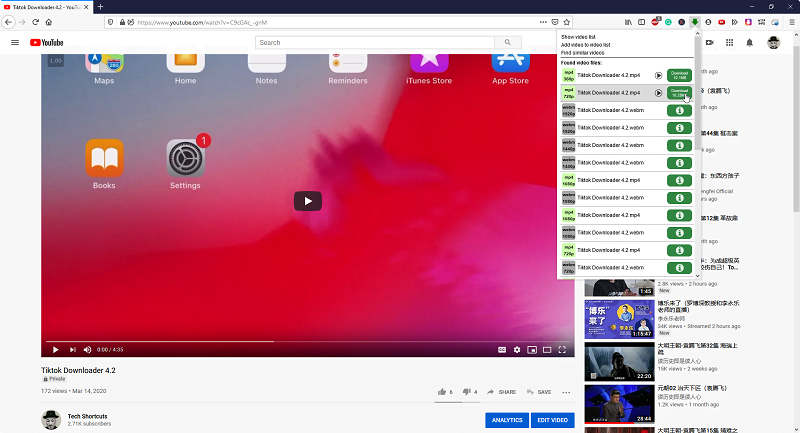
Task: Click the Grammarly extension icon
Action: click(668, 22)
